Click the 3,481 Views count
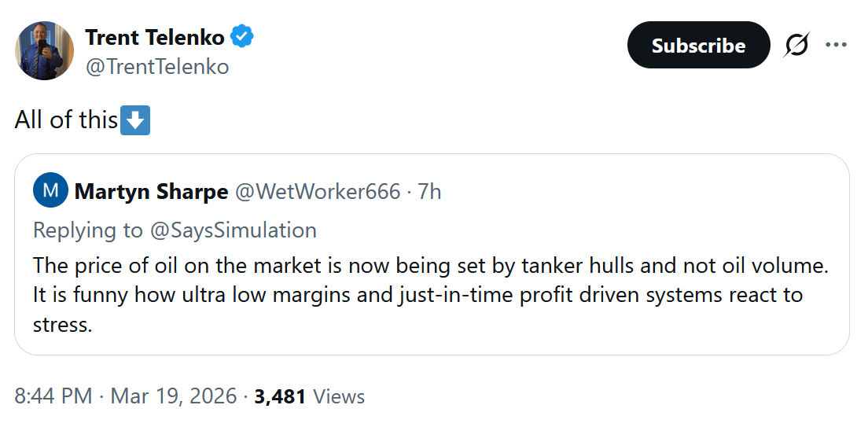 coord(310,396)
